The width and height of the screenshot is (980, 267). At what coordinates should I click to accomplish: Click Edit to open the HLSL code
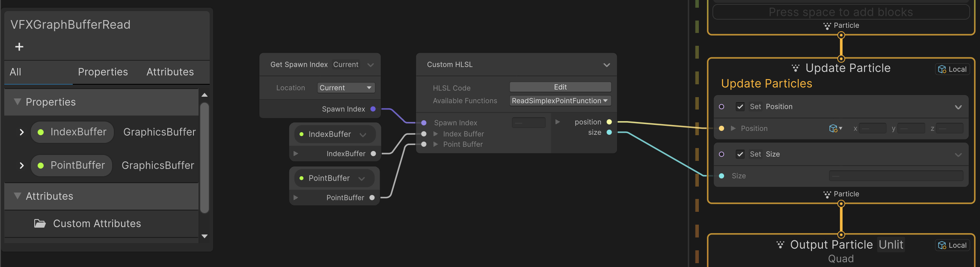pyautogui.click(x=560, y=87)
